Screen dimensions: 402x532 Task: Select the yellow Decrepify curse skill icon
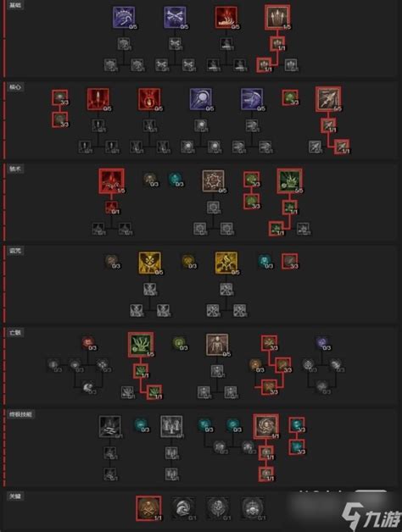point(150,263)
